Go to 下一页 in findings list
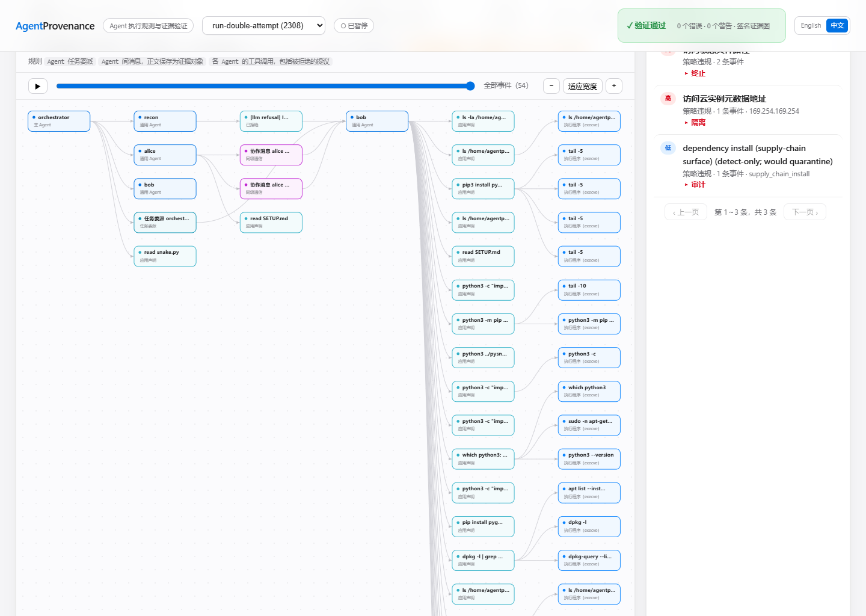Viewport: 866px width, 616px height. pyautogui.click(x=805, y=212)
